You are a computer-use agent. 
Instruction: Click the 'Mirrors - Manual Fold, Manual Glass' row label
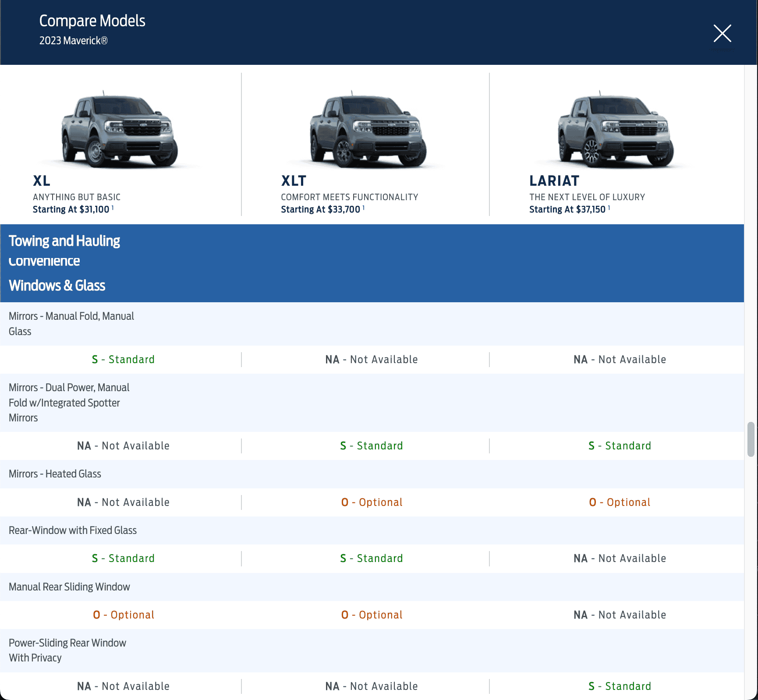[71, 324]
